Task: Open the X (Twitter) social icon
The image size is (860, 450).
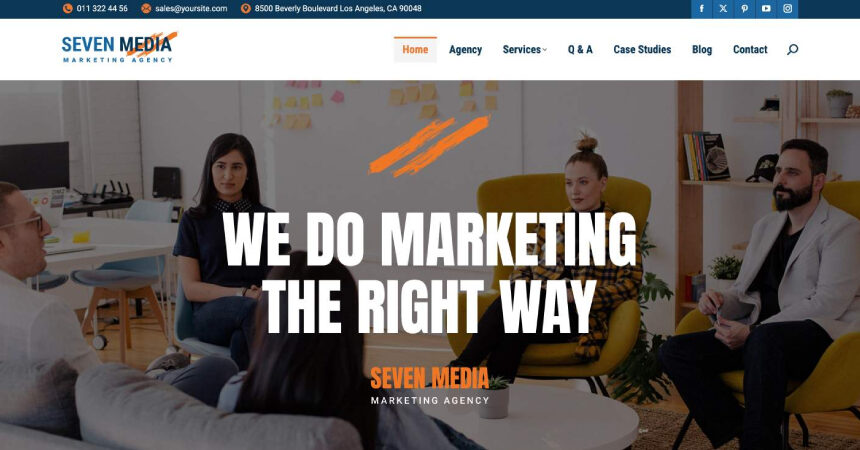Action: click(723, 9)
